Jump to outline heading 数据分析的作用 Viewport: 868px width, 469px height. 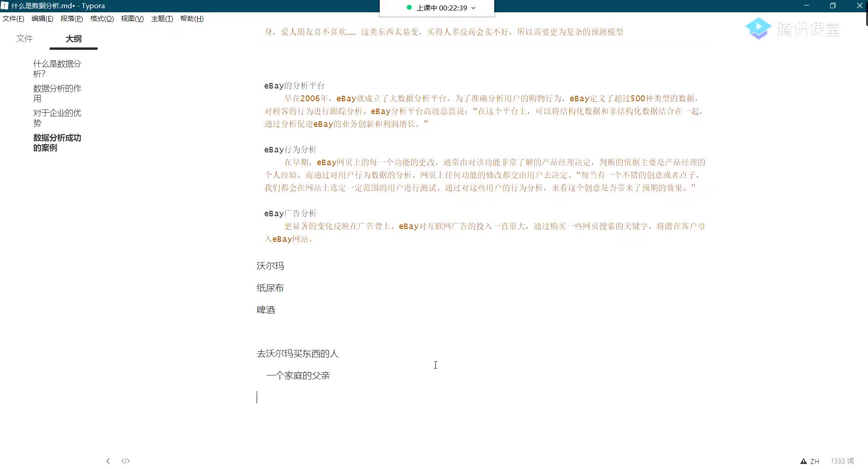[57, 93]
